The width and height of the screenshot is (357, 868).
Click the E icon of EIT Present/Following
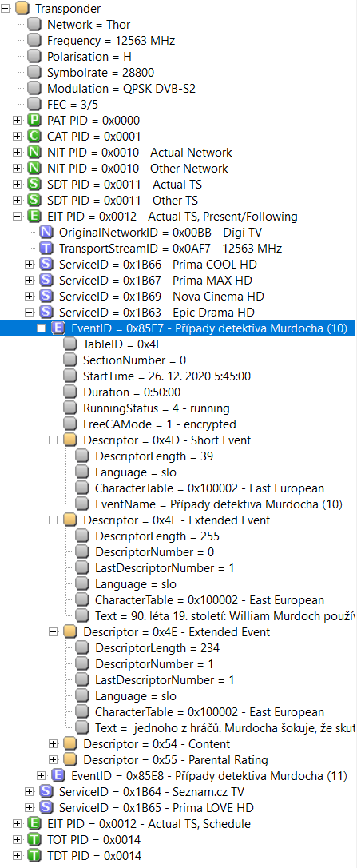34,217
